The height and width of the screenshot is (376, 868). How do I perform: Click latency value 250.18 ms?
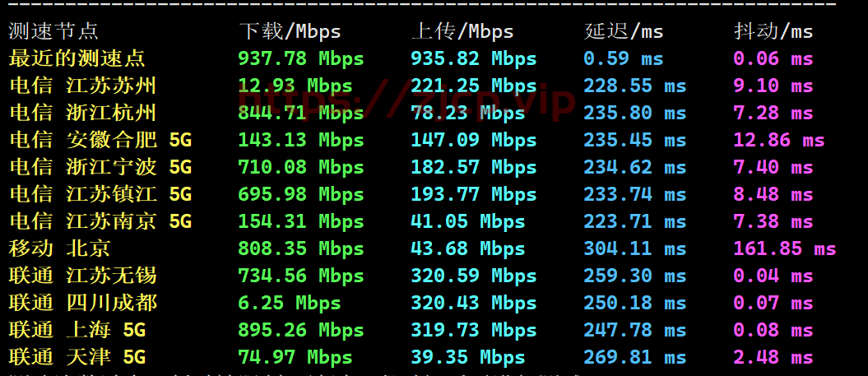pos(635,303)
